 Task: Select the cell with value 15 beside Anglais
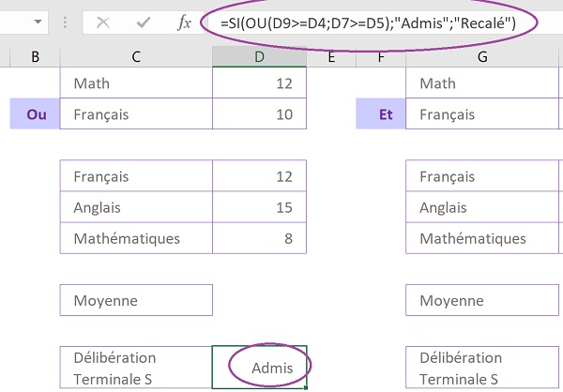[259, 207]
